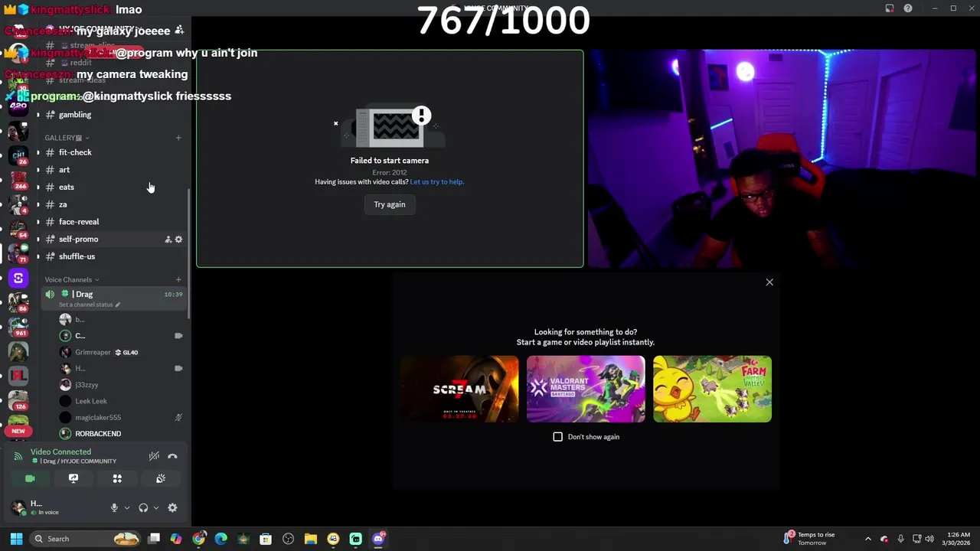980x551 pixels.
Task: Show hidden system tray icons
Action: [867, 539]
